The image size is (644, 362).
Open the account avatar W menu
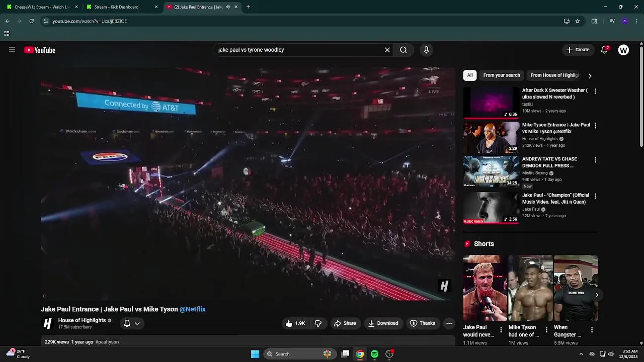click(x=623, y=50)
